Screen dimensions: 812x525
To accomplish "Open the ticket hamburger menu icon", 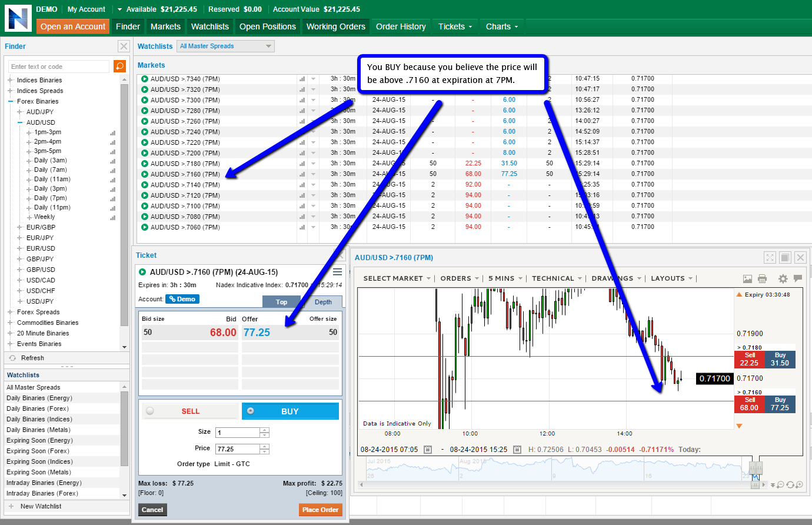I will (337, 272).
